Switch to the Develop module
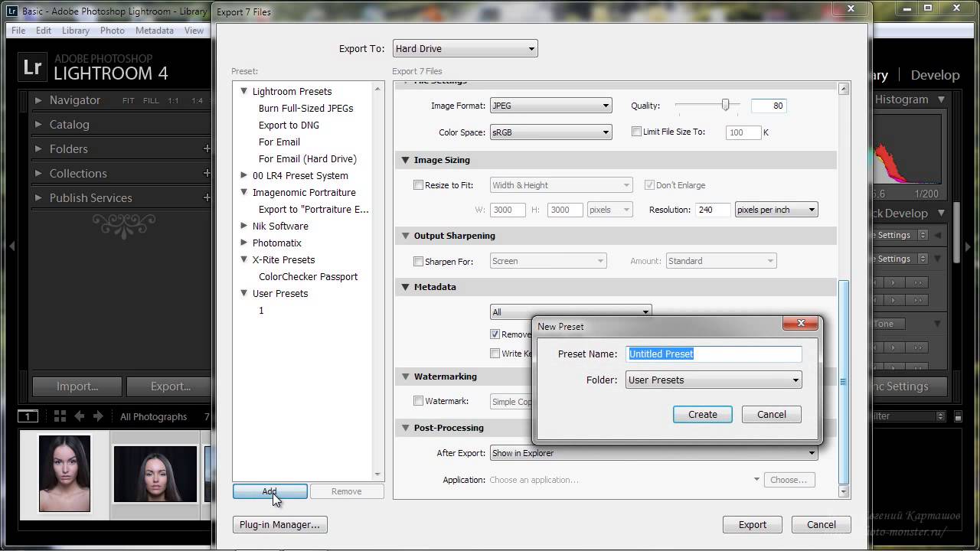This screenshot has height=551, width=980. [935, 75]
